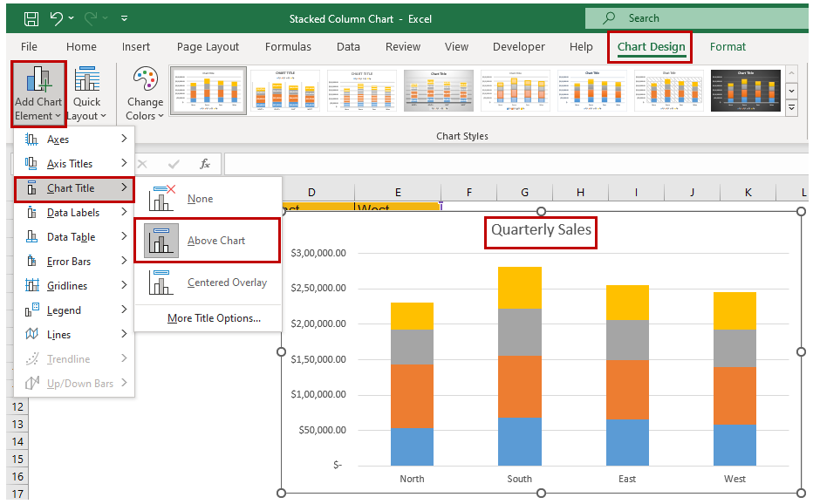Open the File tab
This screenshot has width=813, height=504.
pyautogui.click(x=29, y=47)
